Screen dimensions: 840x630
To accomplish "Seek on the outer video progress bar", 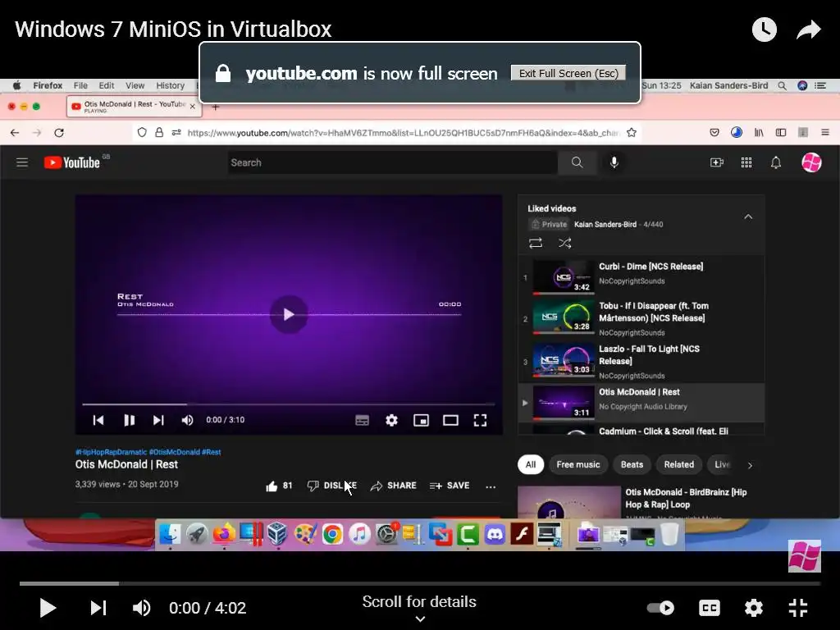I will click(x=420, y=583).
